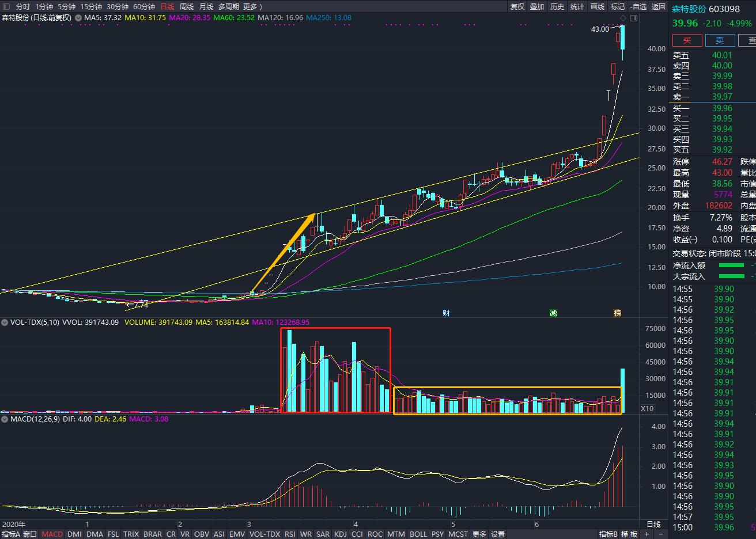Image resolution: width=756 pixels, height=539 pixels.
Task: Switch to 15分钟 period
Action: (91, 6)
